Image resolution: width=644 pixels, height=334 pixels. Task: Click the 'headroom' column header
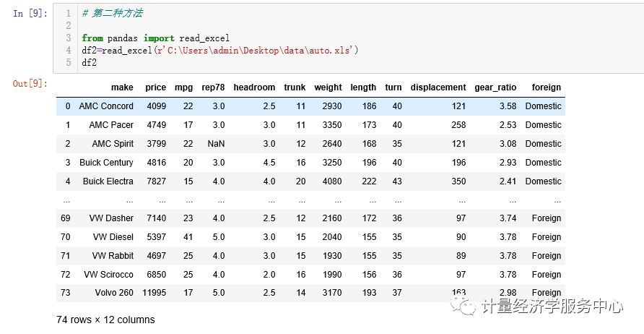[x=254, y=87]
